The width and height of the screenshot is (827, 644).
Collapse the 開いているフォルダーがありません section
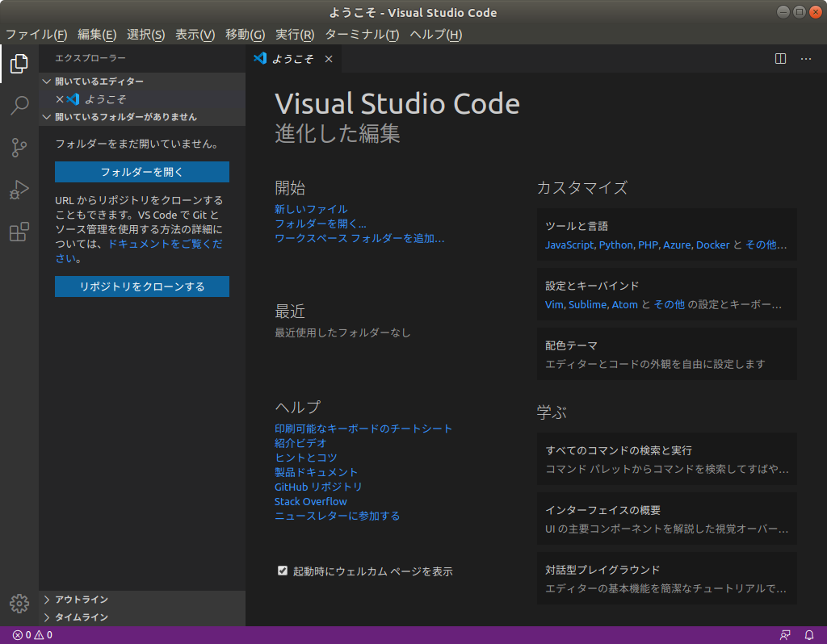(x=142, y=117)
